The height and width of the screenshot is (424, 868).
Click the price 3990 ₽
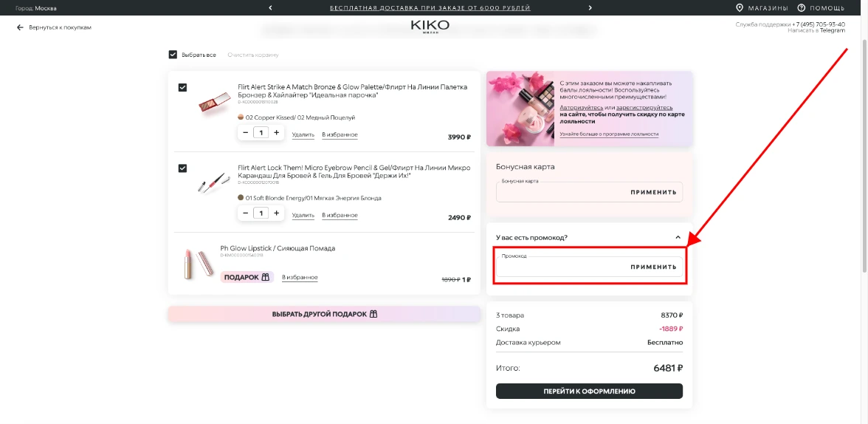459,137
